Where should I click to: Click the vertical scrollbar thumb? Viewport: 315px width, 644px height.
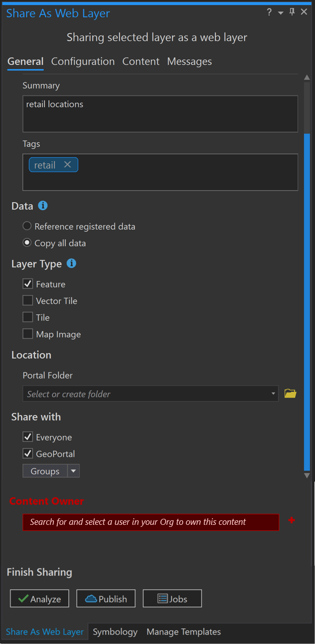(307, 302)
